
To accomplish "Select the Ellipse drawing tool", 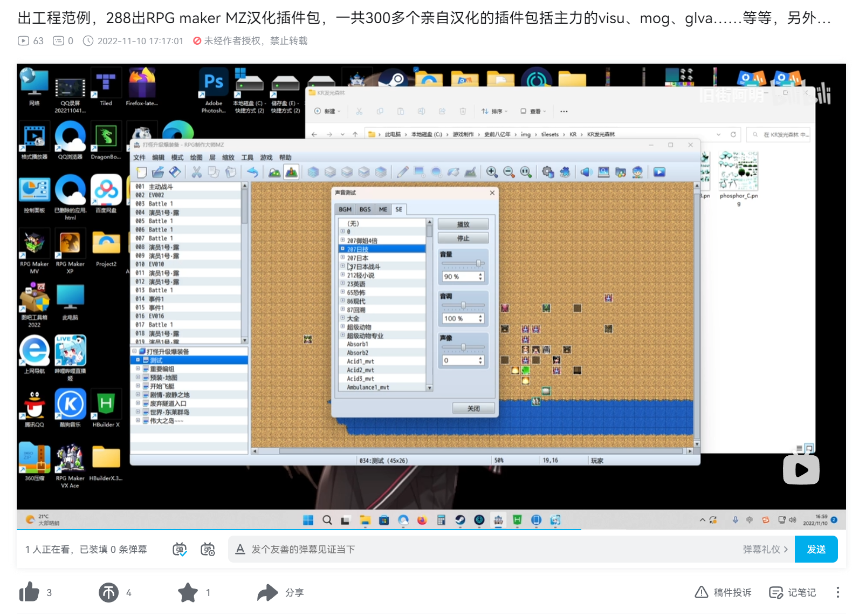I will click(x=436, y=172).
